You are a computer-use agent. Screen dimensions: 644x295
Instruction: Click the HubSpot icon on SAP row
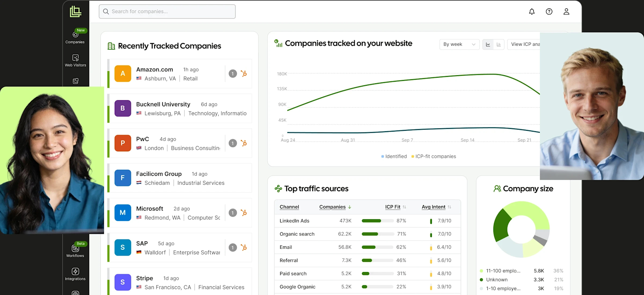point(244,248)
